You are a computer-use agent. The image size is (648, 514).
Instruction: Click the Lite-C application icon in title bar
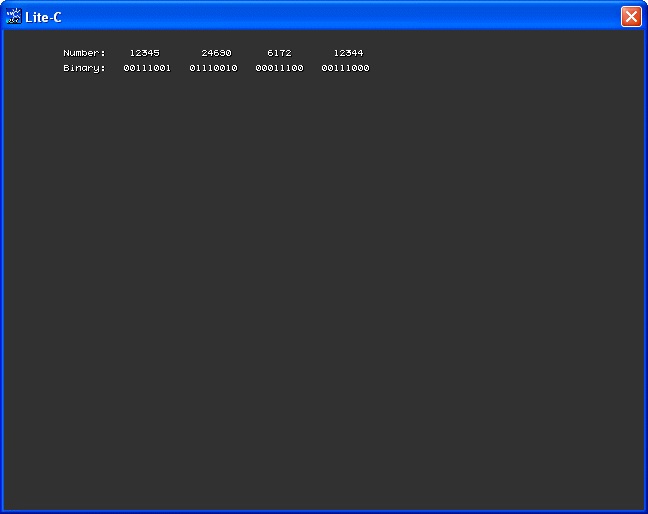tap(13, 16)
